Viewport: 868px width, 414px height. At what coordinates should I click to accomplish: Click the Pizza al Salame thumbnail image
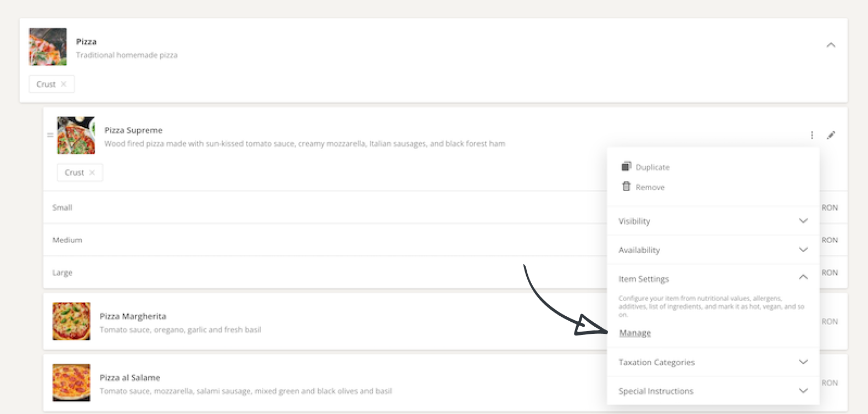coord(71,383)
